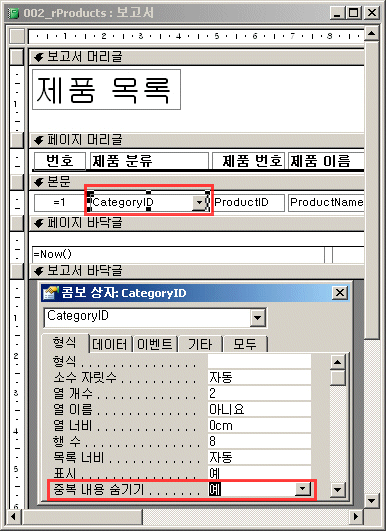Switch to the 데이터 tab
This screenshot has height=531, width=386.
point(110,344)
